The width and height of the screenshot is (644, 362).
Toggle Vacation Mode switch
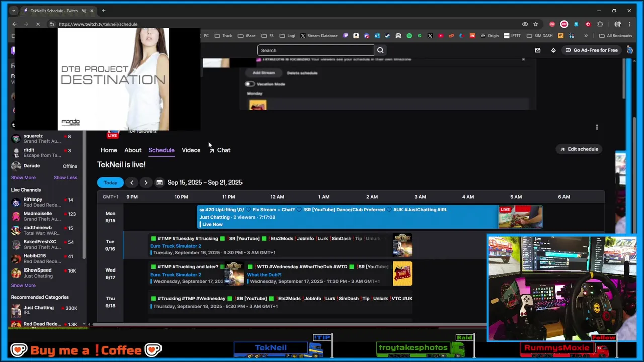250,84
